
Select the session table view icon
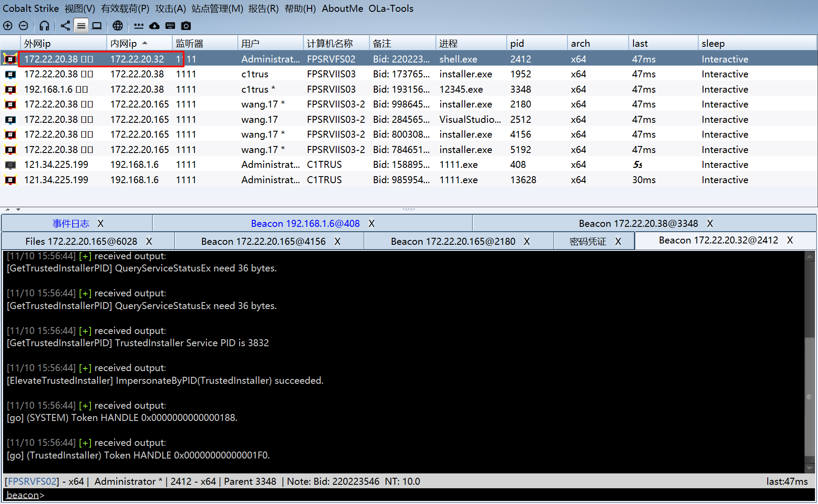coord(81,25)
